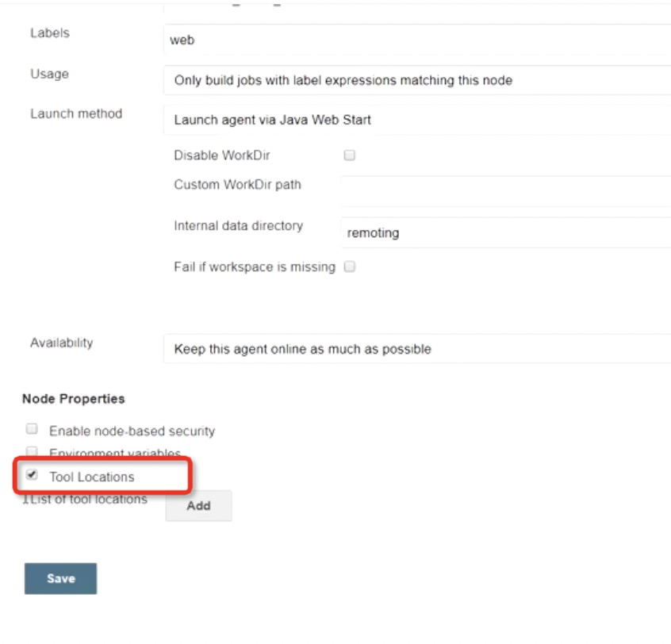Save the node configuration
This screenshot has height=644, width=671.
[60, 578]
